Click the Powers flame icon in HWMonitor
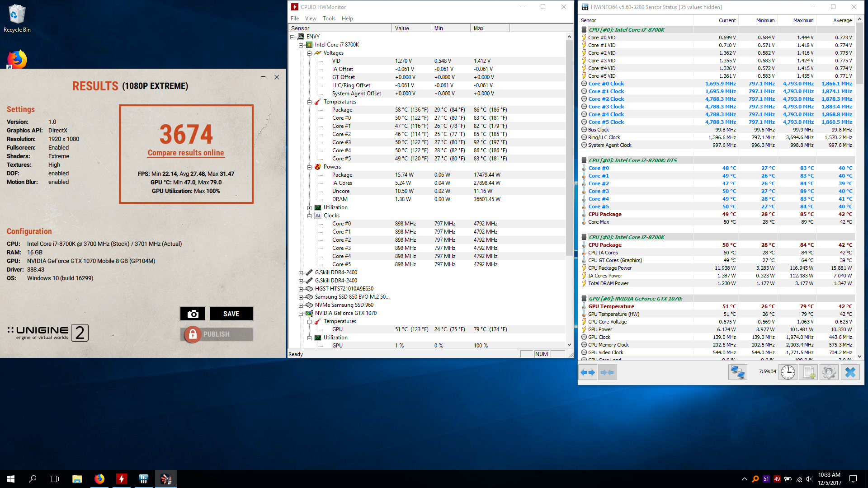Screen dimensions: 868x488 [x=318, y=167]
